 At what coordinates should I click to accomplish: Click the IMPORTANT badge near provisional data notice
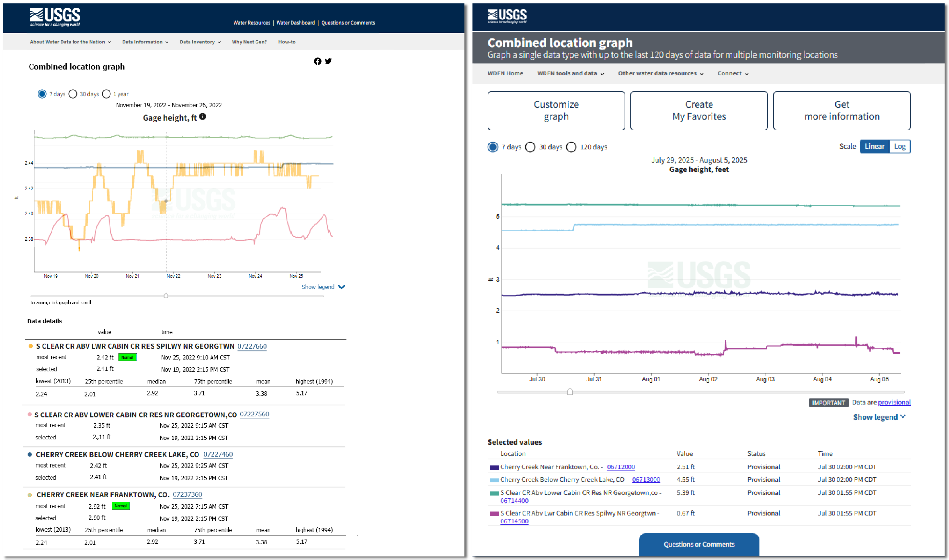pos(829,403)
